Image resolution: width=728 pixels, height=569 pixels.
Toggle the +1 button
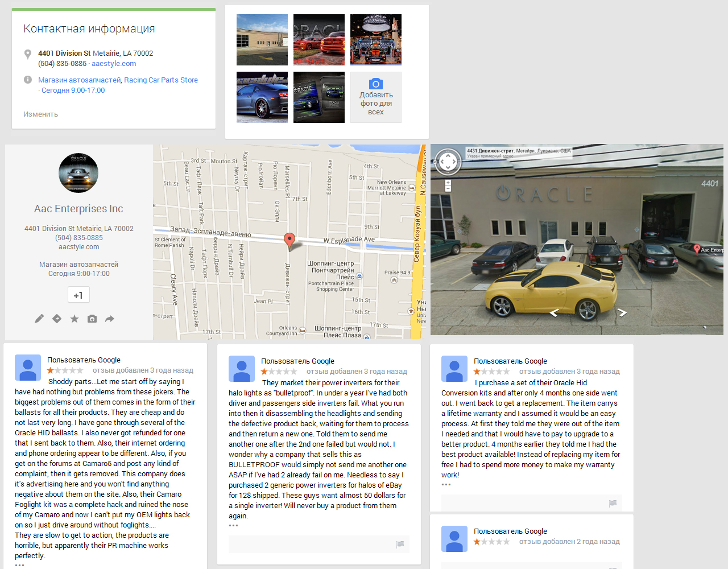click(78, 295)
